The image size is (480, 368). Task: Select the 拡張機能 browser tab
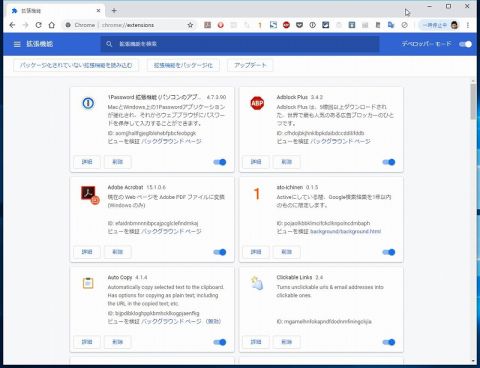55,11
